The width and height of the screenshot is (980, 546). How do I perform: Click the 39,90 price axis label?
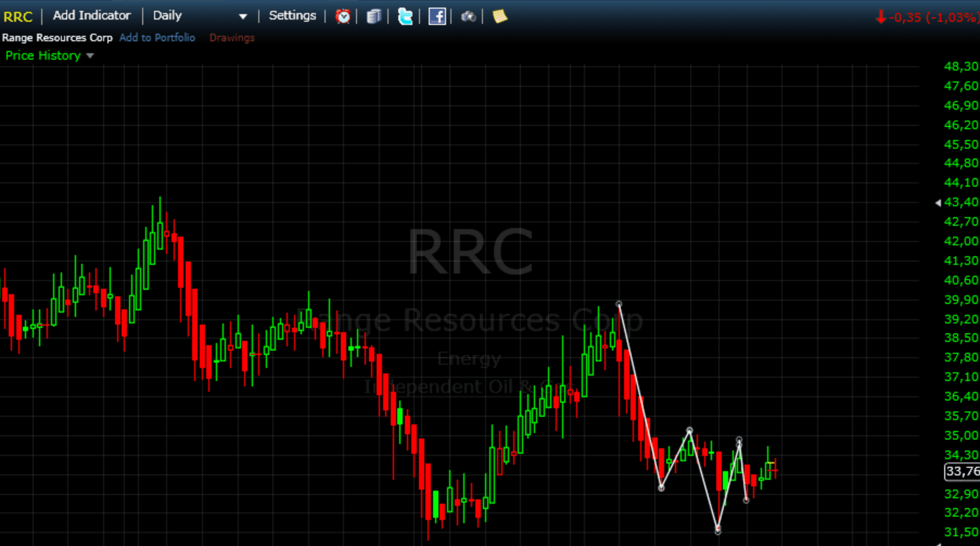961,300
